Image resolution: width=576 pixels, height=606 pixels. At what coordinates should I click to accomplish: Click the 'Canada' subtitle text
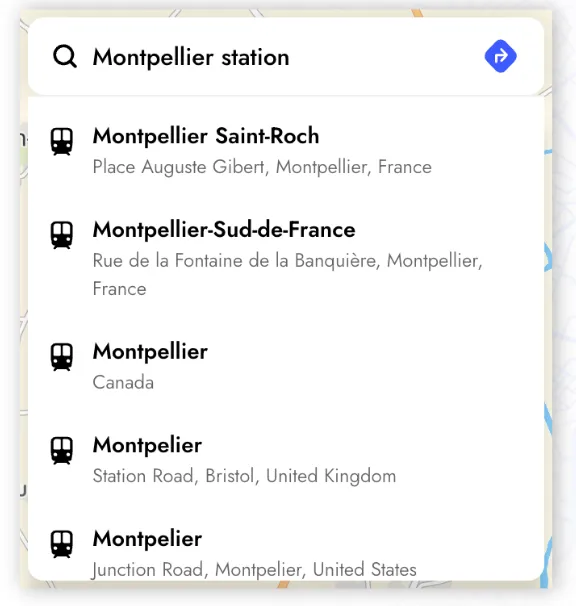point(123,383)
